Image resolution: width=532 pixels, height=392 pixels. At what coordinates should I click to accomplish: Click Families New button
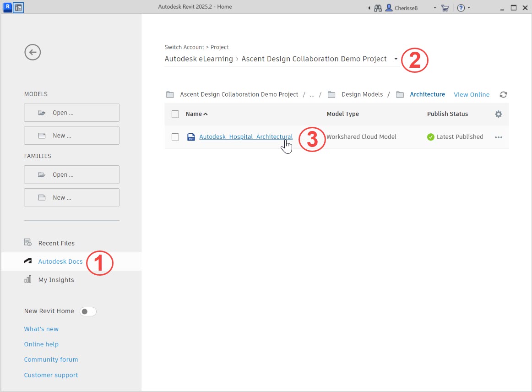point(71,197)
